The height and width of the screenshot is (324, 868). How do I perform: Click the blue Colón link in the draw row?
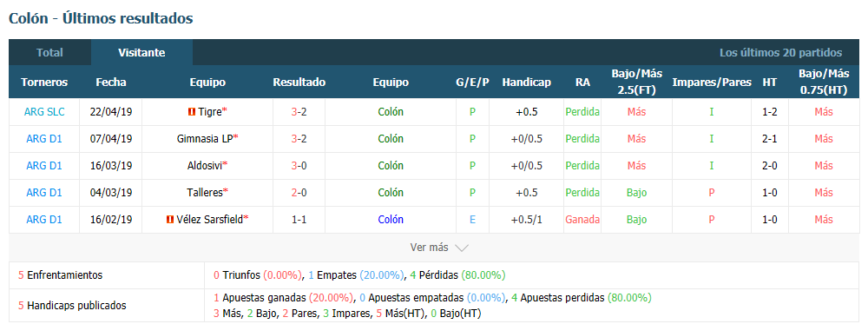391,220
